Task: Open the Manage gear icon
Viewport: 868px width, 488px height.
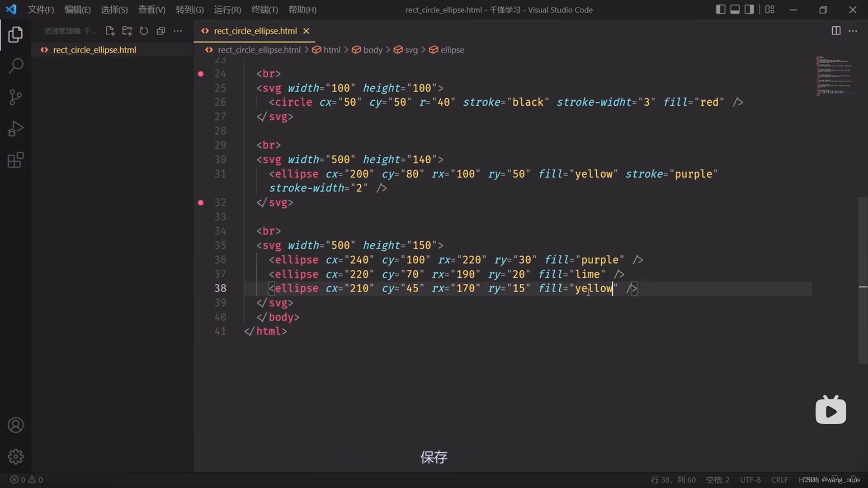Action: (x=15, y=456)
